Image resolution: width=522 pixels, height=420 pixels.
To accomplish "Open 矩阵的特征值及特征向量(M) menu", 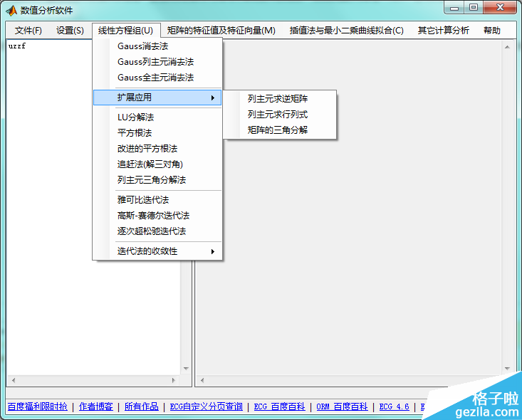I will point(221,31).
